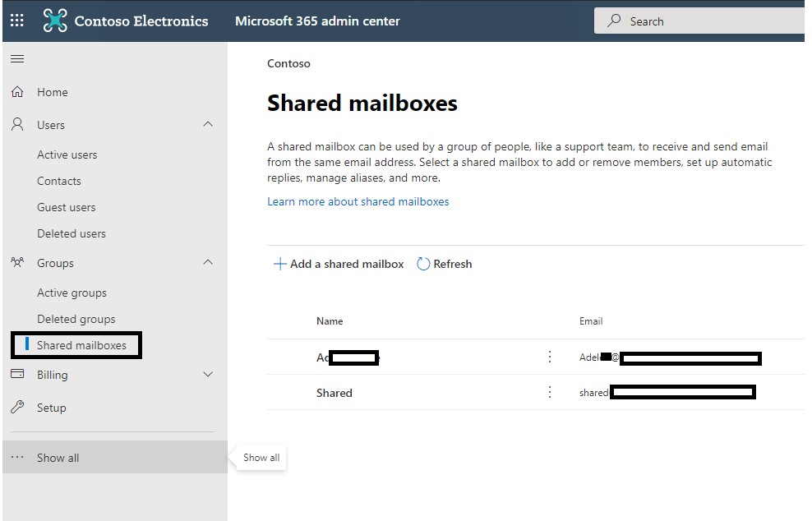812x521 pixels.
Task: Click the Groups label in navigation
Action: pyautogui.click(x=55, y=263)
